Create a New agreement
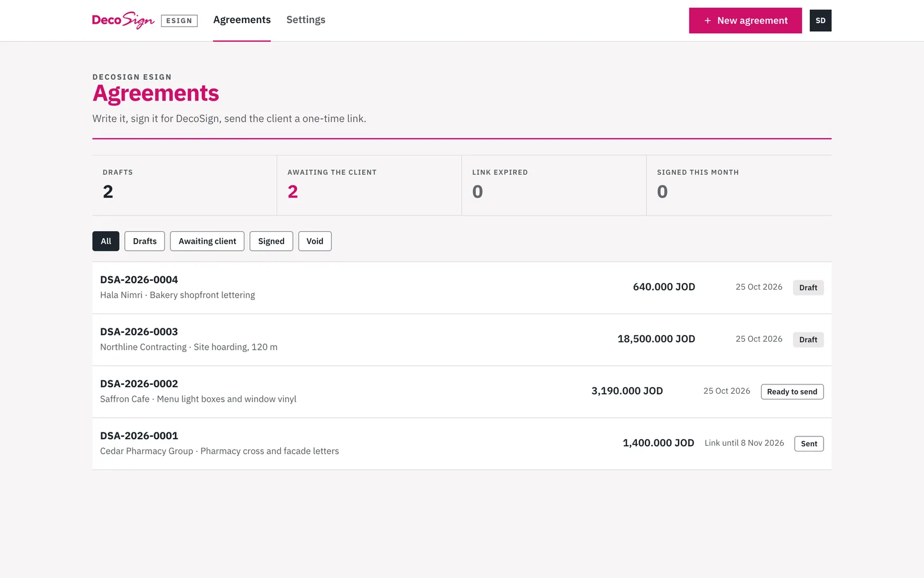This screenshot has width=924, height=578. pos(745,20)
